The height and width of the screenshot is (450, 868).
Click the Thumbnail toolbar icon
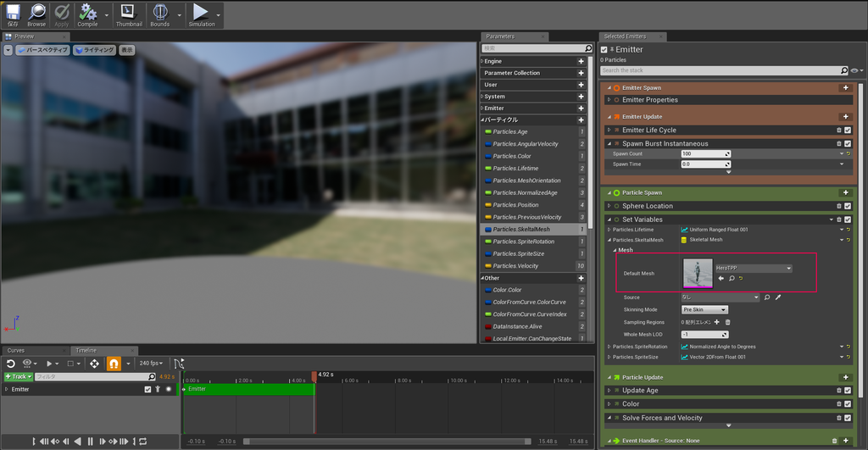coord(129,12)
